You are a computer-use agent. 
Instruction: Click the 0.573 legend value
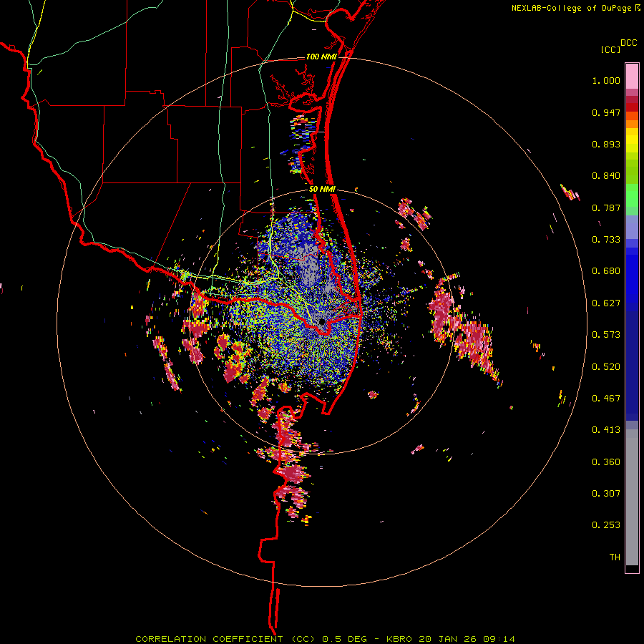tap(606, 335)
